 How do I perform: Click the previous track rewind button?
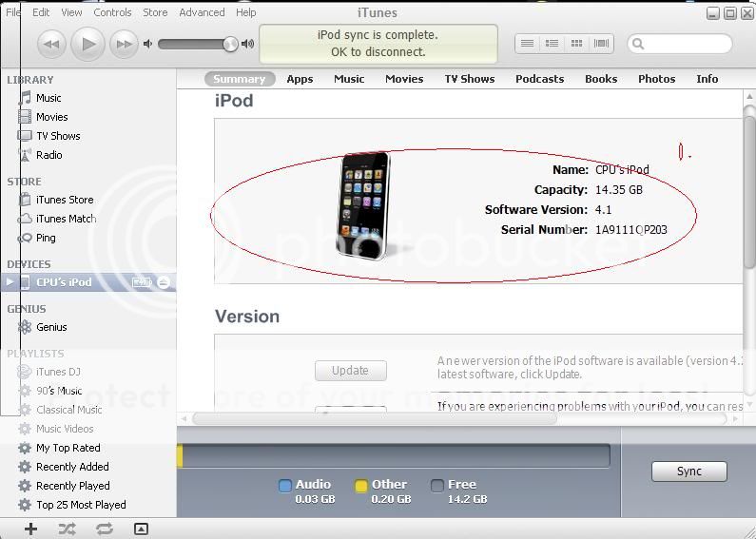(x=51, y=44)
